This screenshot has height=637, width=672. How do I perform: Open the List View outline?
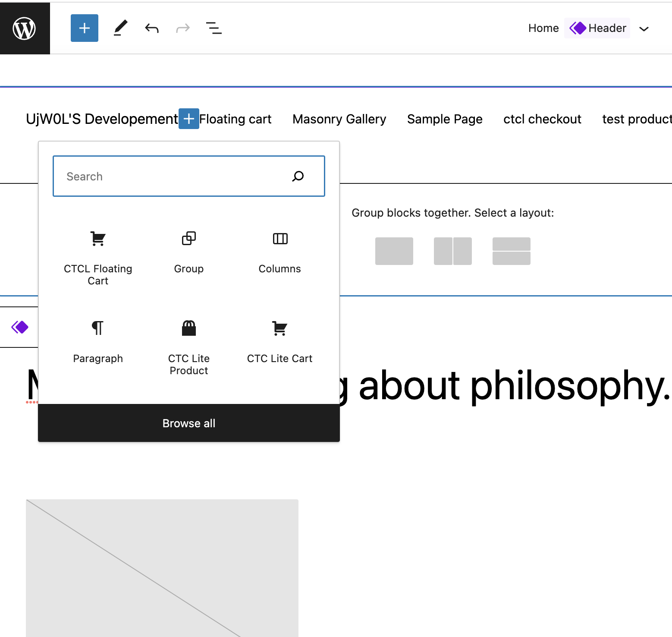(214, 28)
